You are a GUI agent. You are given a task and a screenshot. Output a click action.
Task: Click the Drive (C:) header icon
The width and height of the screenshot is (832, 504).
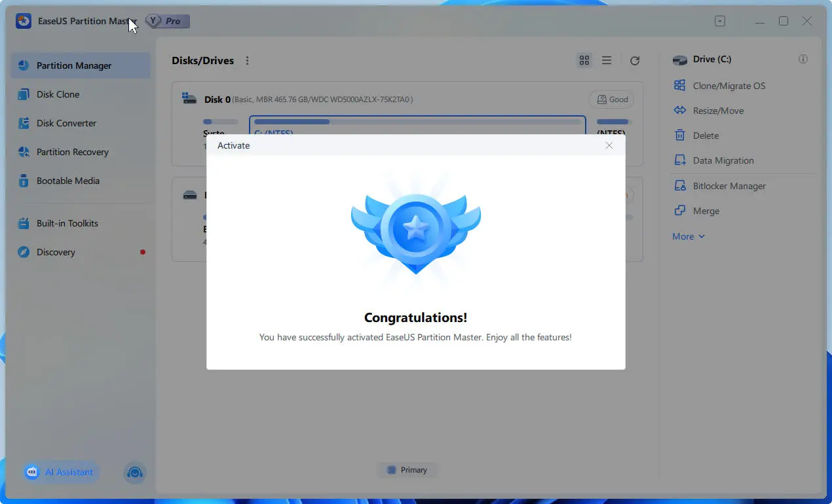(680, 60)
